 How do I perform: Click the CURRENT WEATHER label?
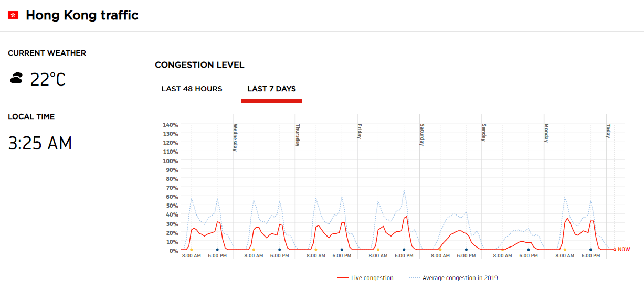click(47, 53)
